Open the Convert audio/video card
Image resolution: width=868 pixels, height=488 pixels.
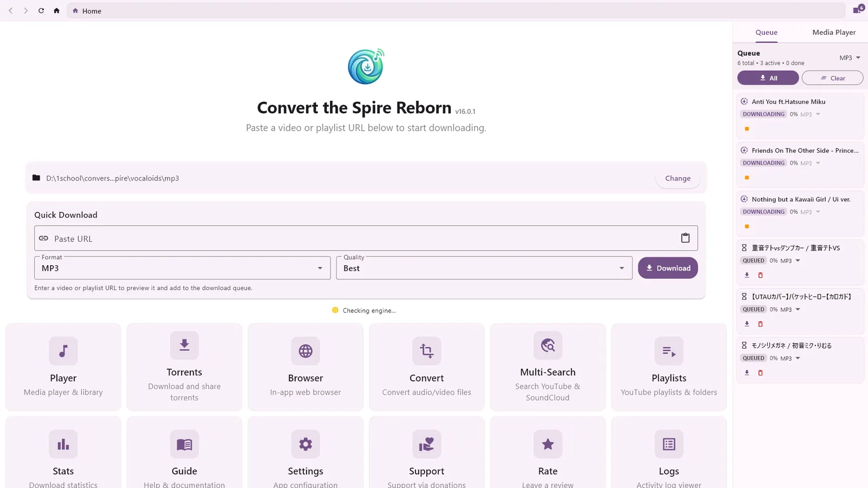coord(426,367)
